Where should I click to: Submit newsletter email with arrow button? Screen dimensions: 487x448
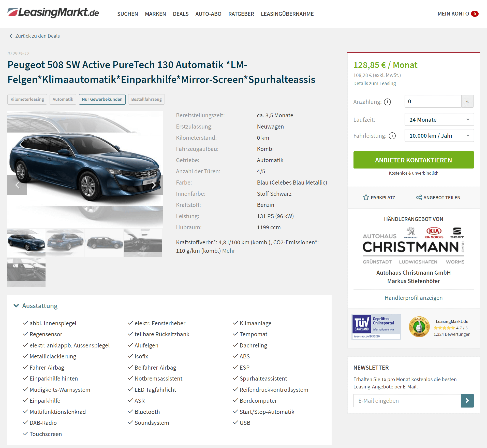(467, 401)
